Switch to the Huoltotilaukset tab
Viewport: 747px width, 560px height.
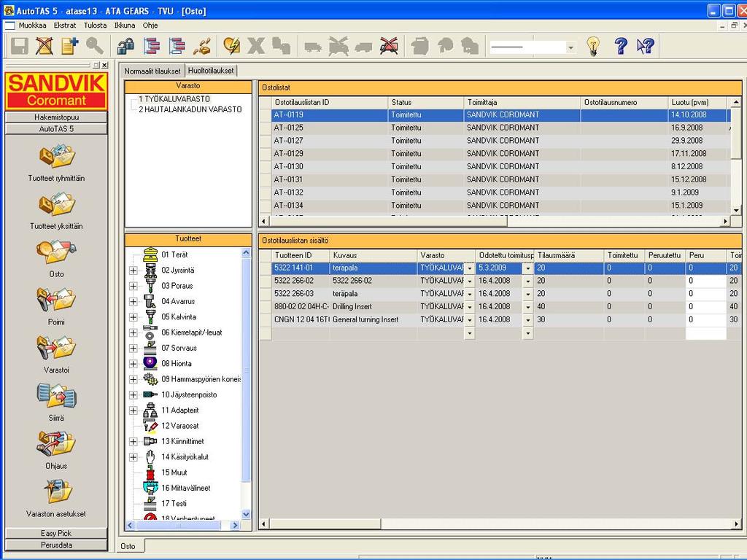click(x=211, y=71)
